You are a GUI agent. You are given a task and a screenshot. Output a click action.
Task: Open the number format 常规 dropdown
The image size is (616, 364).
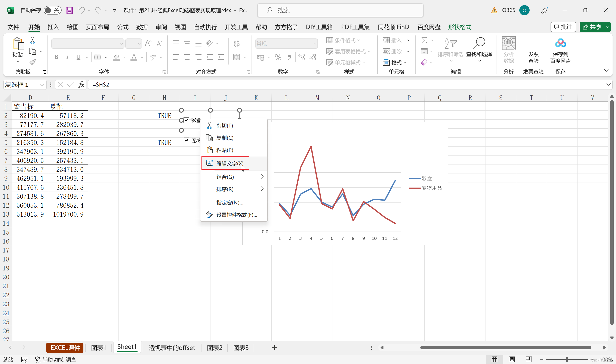pos(315,44)
